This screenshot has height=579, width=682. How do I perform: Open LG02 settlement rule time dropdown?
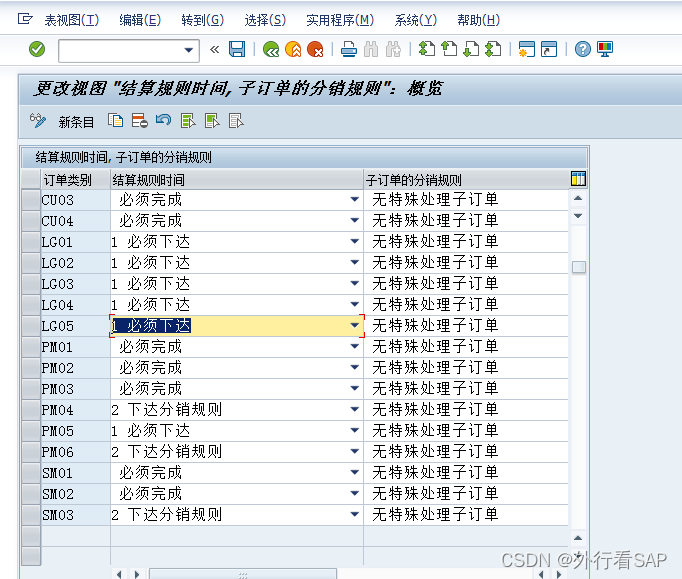tap(355, 263)
